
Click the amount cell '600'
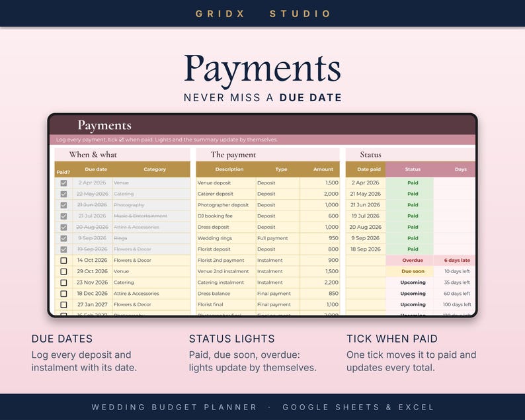click(320, 216)
